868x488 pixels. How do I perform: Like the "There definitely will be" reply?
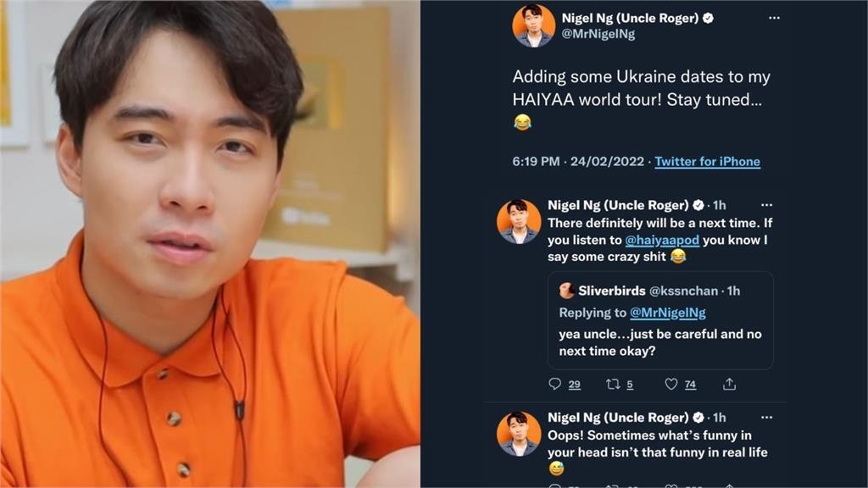(670, 384)
